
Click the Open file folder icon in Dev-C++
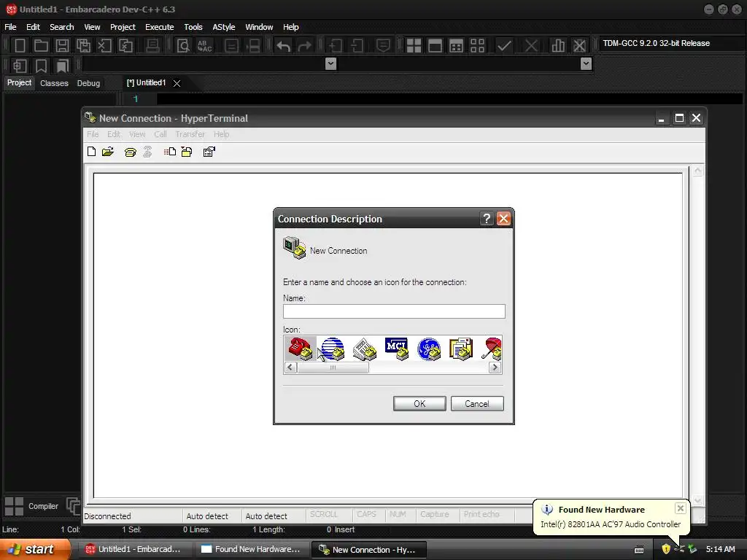41,46
